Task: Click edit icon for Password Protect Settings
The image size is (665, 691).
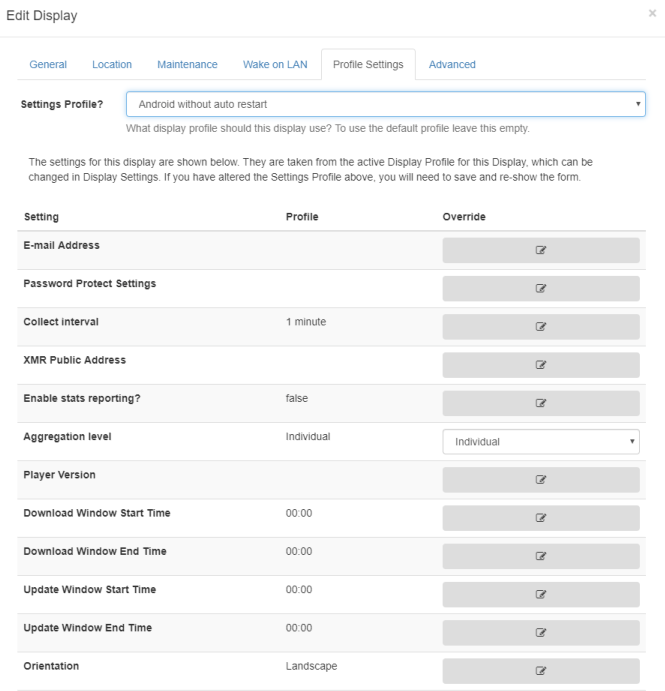Action: tap(541, 288)
